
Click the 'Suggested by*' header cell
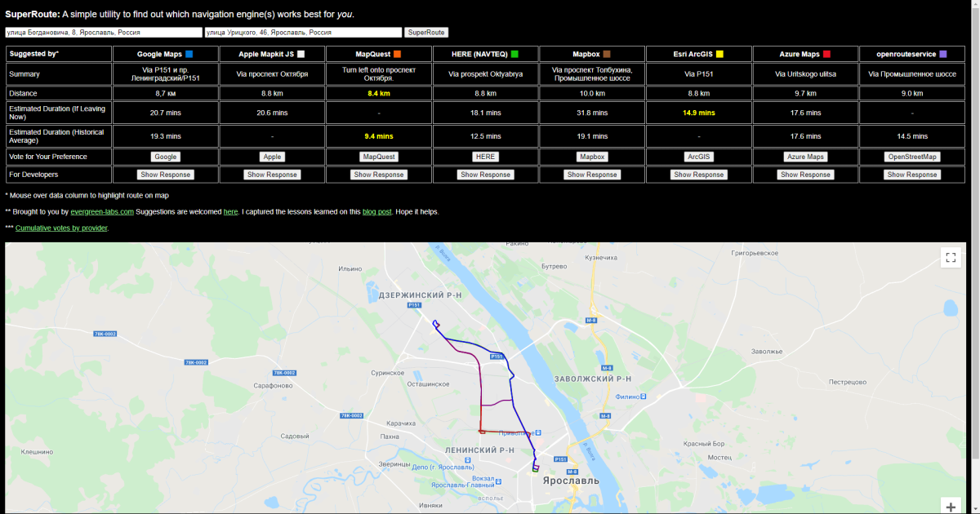pos(59,54)
